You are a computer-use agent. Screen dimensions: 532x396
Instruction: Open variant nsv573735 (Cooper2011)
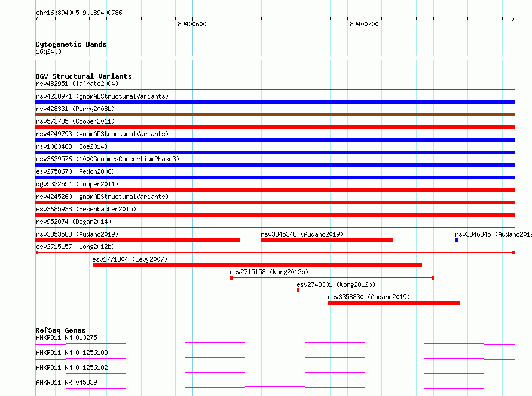click(x=75, y=121)
